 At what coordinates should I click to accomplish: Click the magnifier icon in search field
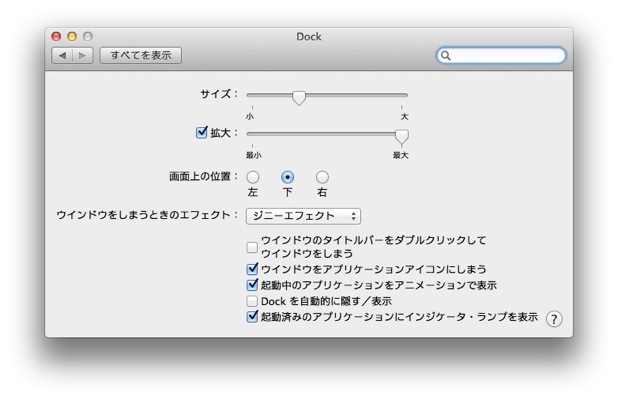(445, 56)
